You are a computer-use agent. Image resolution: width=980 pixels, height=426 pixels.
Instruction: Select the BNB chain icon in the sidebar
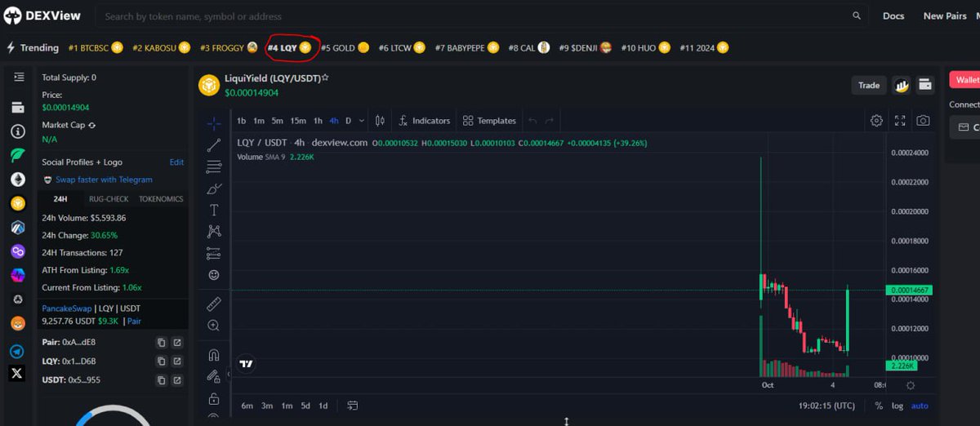click(x=17, y=203)
